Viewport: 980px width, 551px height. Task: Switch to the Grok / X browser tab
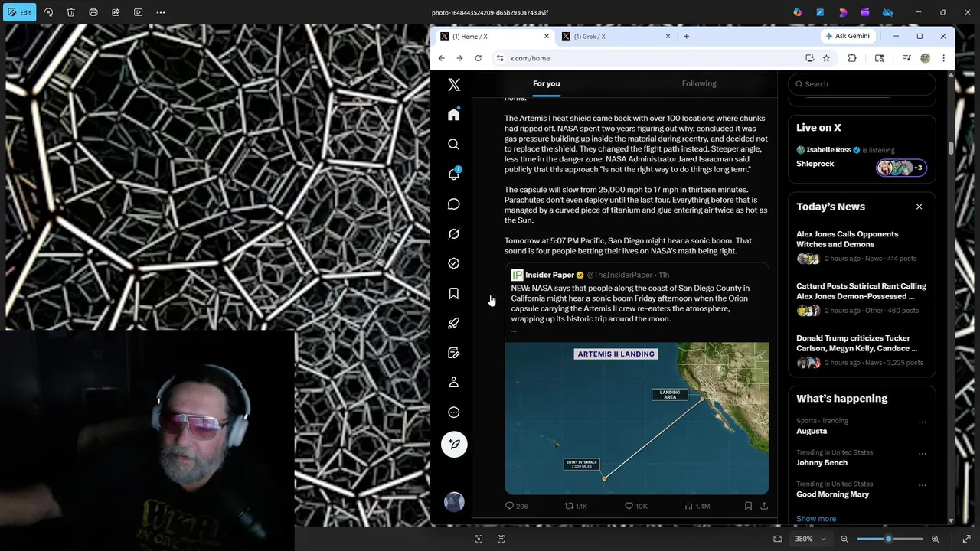coord(616,36)
